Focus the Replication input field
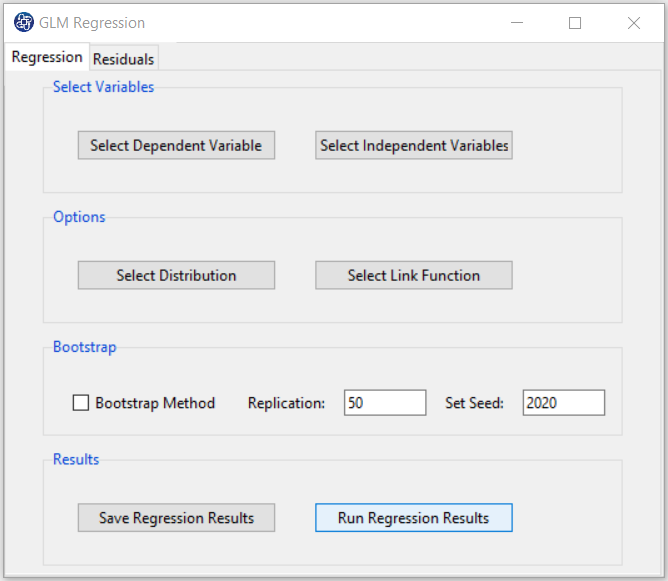The width and height of the screenshot is (668, 581). point(385,403)
